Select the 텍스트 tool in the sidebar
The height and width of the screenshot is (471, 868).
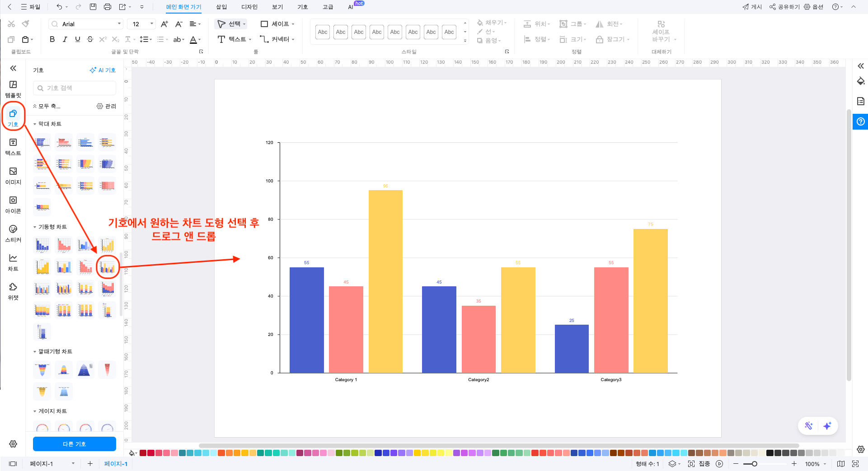point(13,146)
